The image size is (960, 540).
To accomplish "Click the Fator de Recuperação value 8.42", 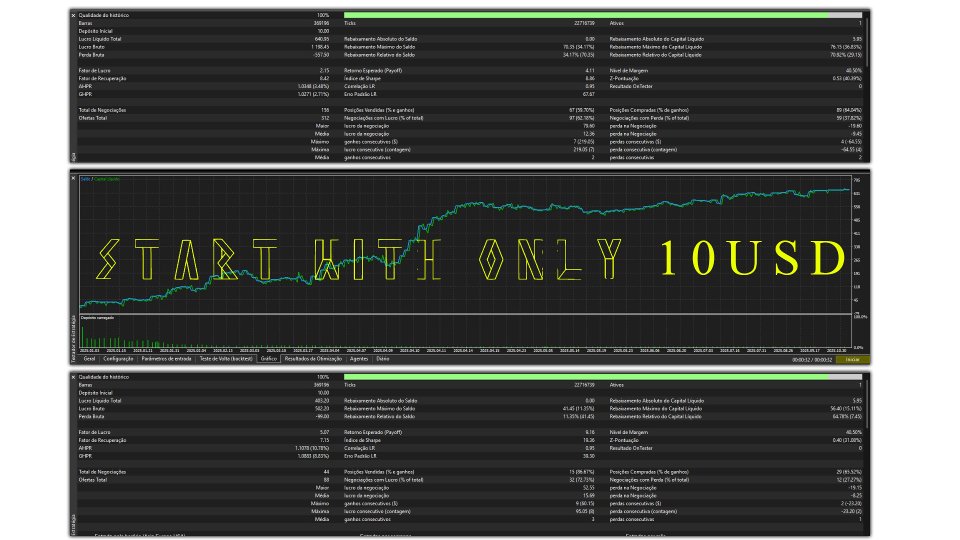I will (x=324, y=78).
